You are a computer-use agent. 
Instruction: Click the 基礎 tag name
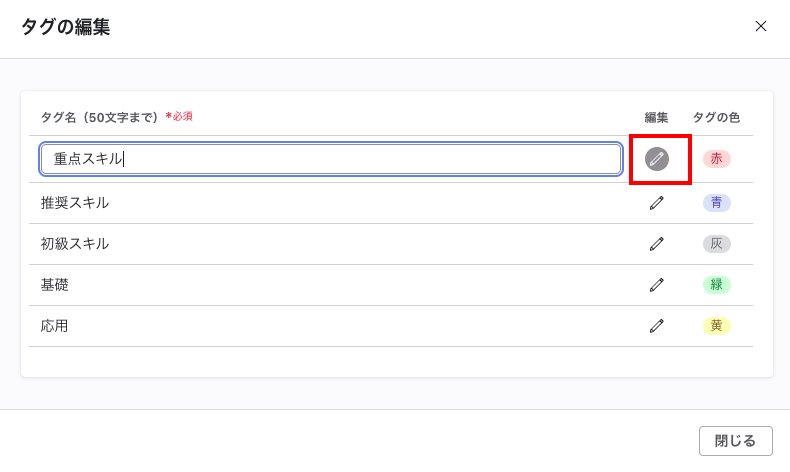55,285
